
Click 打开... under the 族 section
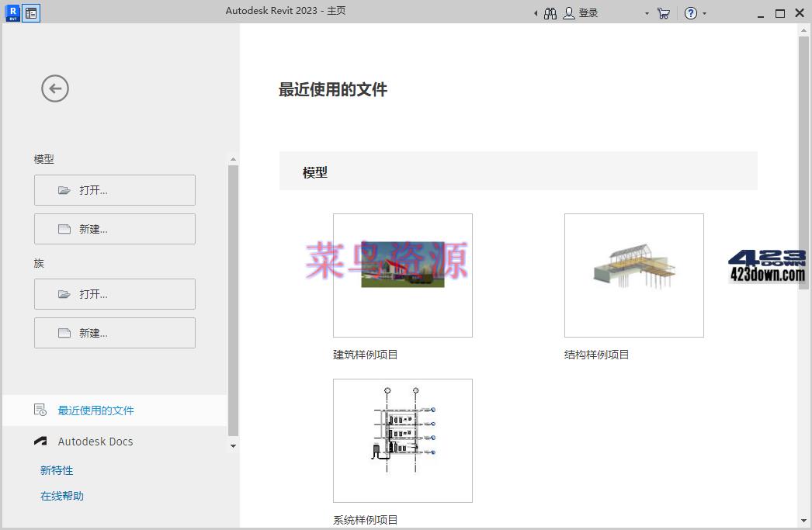pyautogui.click(x=114, y=294)
